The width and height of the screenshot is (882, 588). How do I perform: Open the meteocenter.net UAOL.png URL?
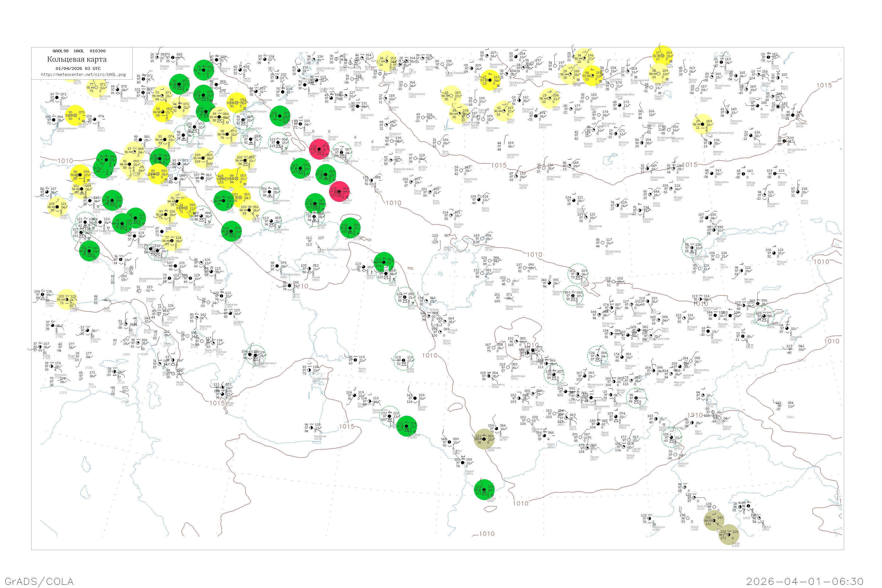pyautogui.click(x=83, y=75)
